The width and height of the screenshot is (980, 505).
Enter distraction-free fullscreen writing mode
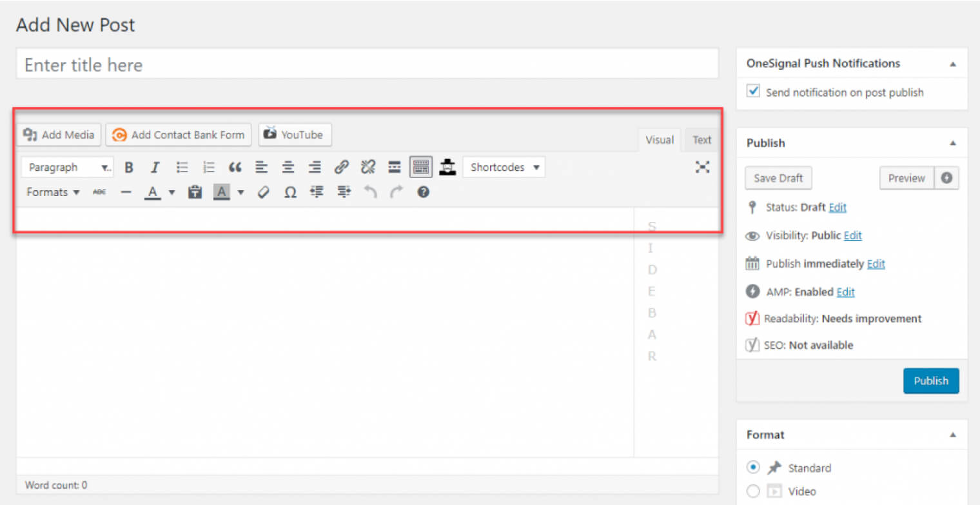pos(702,168)
